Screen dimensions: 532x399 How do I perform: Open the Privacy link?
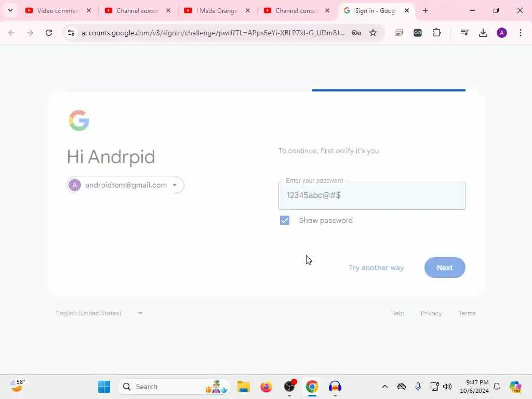431,313
